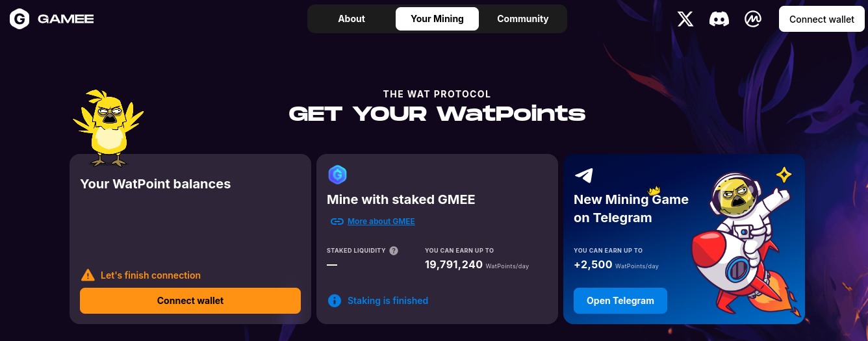Click the orange warning triangle icon
This screenshot has width=868, height=341.
click(x=88, y=275)
